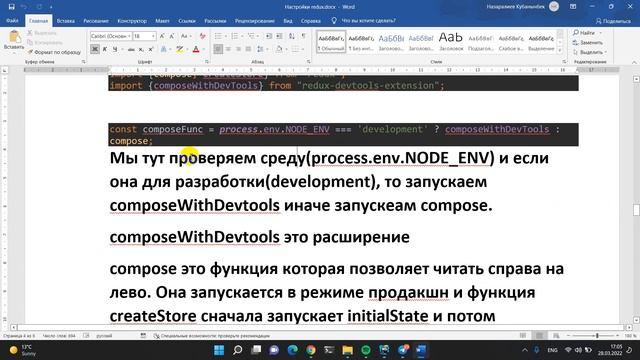Open the Windows Start menu

click(x=219, y=350)
